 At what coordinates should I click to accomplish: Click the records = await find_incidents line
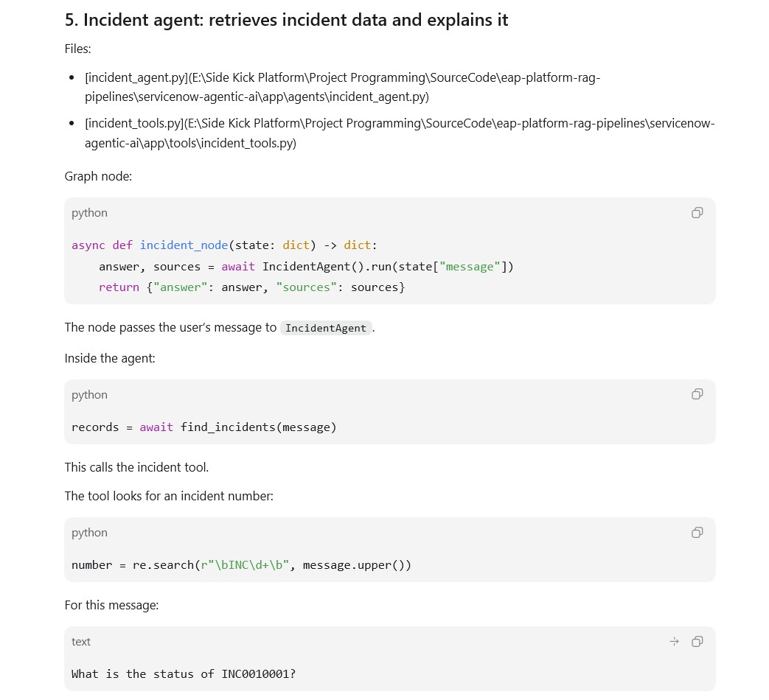[204, 427]
